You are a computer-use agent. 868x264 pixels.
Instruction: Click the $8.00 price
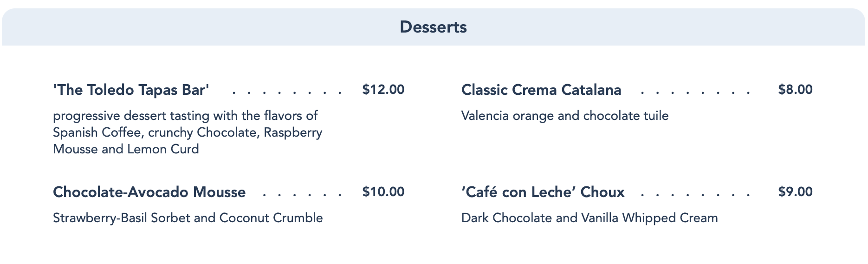(x=796, y=89)
